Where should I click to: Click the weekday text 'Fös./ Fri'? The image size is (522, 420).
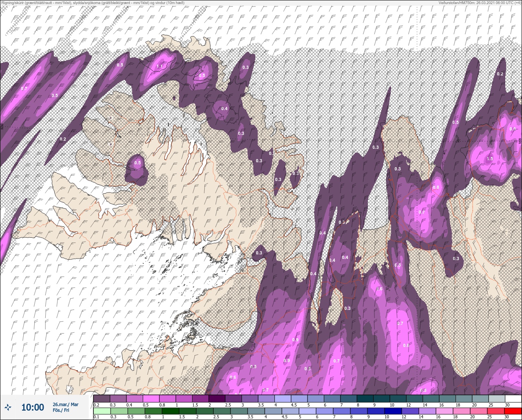pos(61,410)
